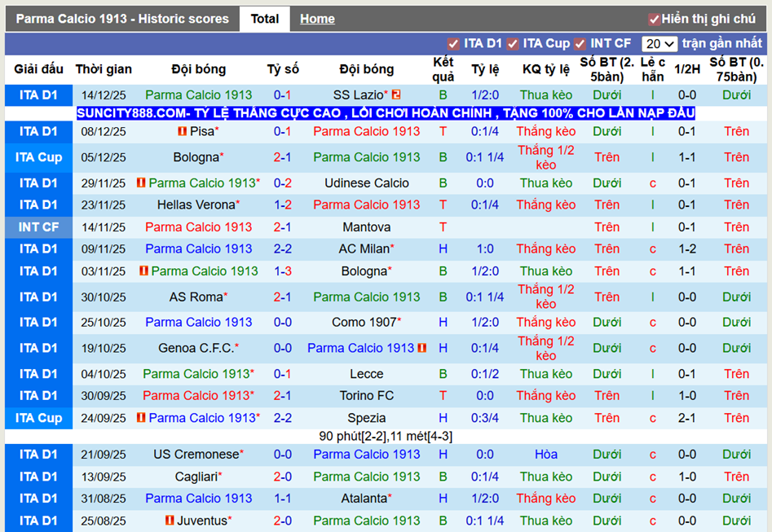This screenshot has height=532, width=772.
Task: Open the Spezia team link
Action: [x=367, y=418]
